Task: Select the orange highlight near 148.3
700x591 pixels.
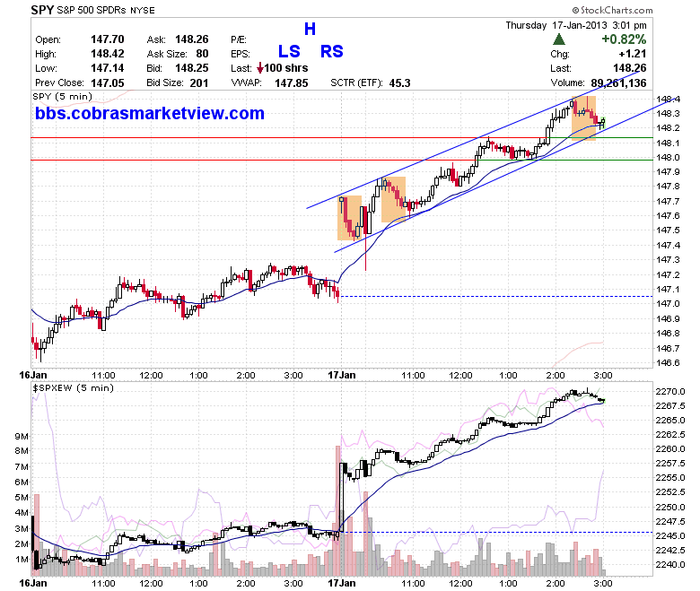Action: [x=583, y=118]
